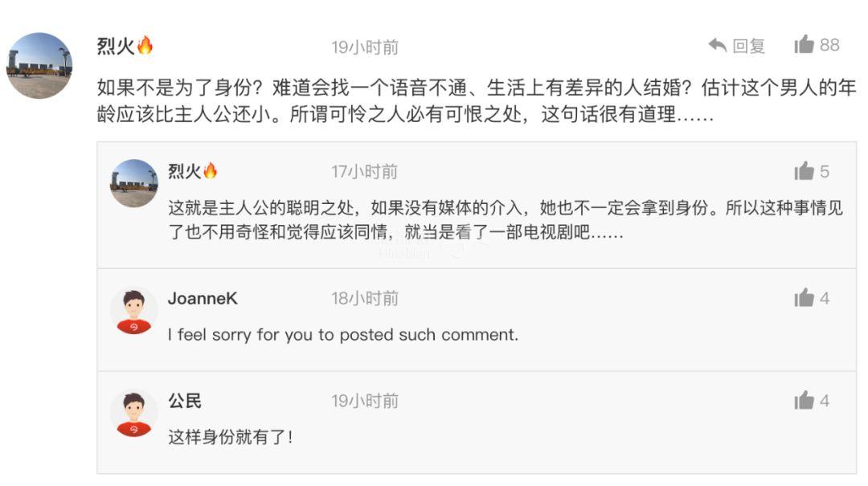Open the 烈火 username on top comment
This screenshot has height=486, width=868.
click(116, 46)
